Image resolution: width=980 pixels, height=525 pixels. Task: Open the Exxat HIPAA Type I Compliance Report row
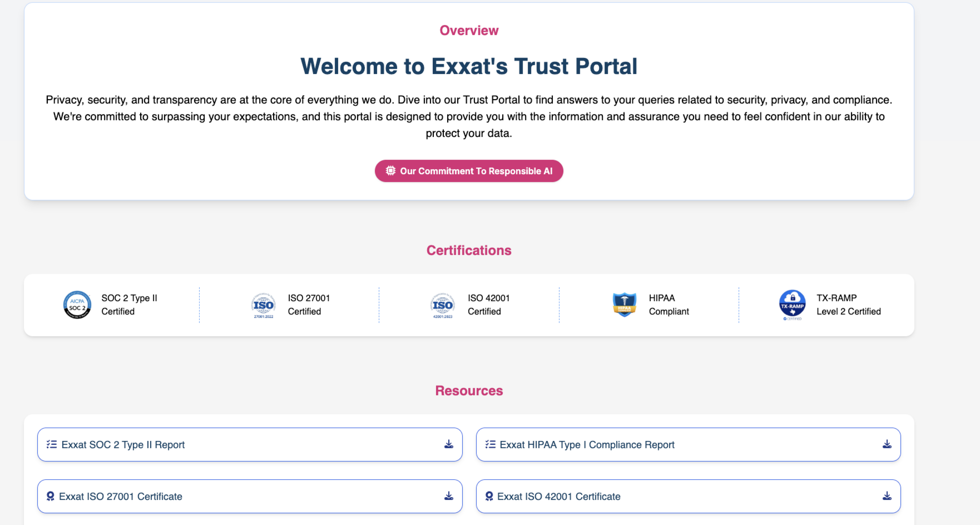pyautogui.click(x=586, y=445)
